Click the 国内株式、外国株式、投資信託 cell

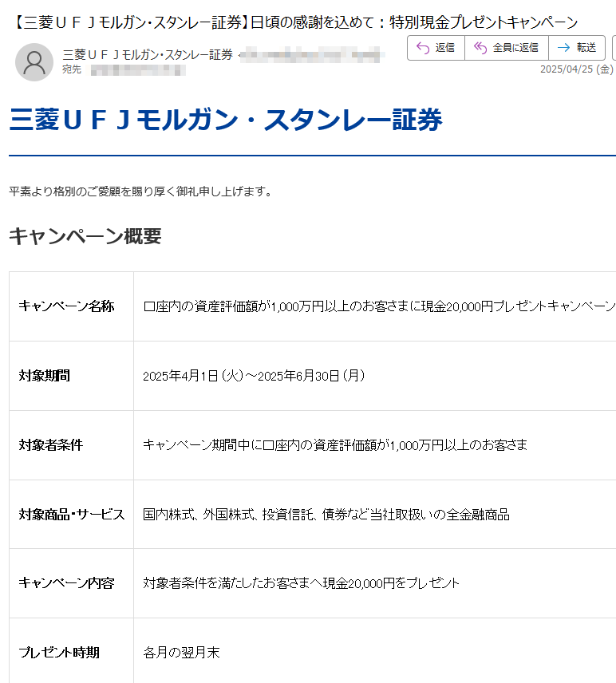tap(375, 515)
